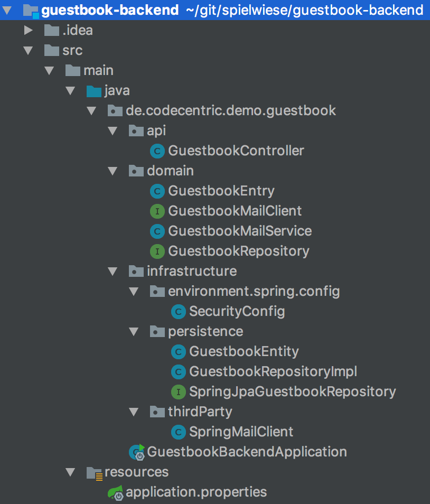Click the GuestbookMailClient interface icon
The width and height of the screenshot is (430, 504).
coord(157,211)
